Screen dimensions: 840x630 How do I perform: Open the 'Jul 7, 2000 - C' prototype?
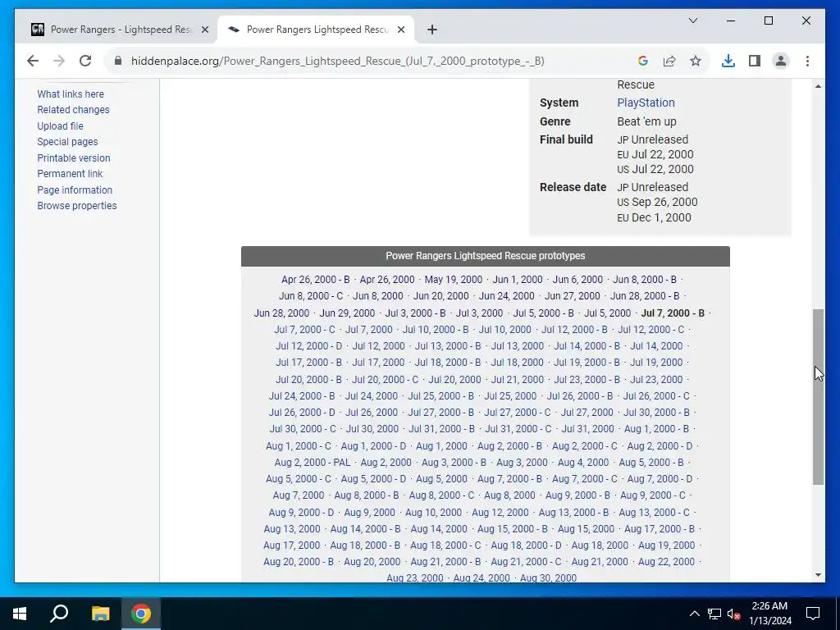pos(305,330)
